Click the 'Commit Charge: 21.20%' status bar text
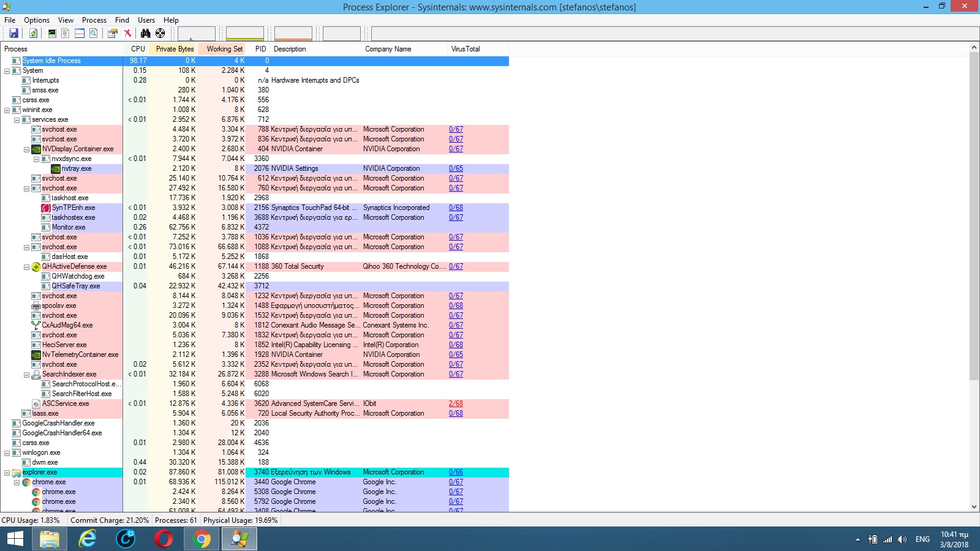This screenshot has width=980, height=551. point(110,520)
